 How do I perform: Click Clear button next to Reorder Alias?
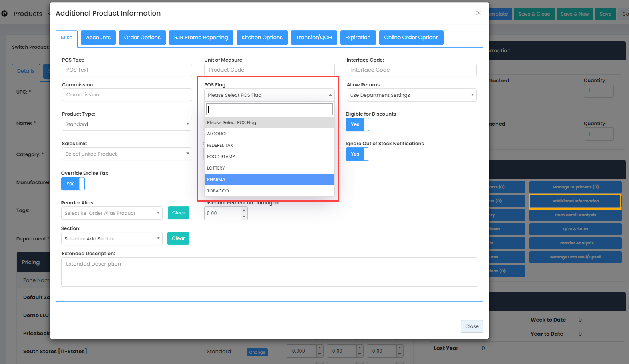(x=178, y=213)
